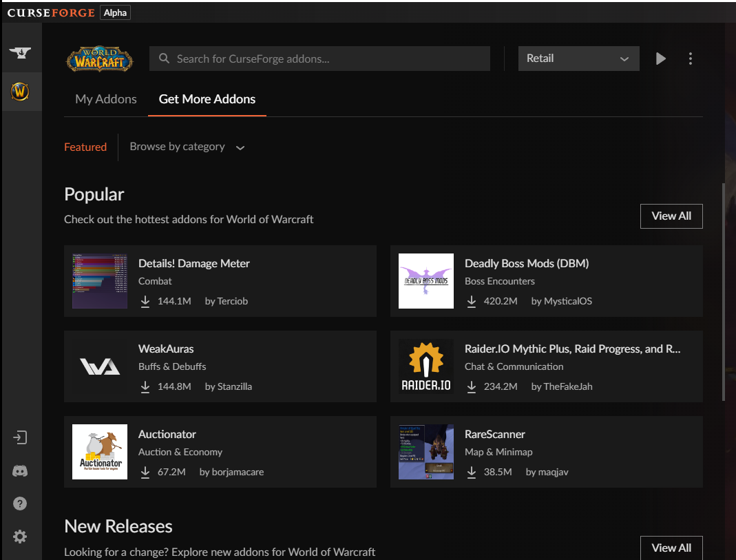The height and width of the screenshot is (560, 736).
Task: Click download icon for Auctionator
Action: pos(145,473)
